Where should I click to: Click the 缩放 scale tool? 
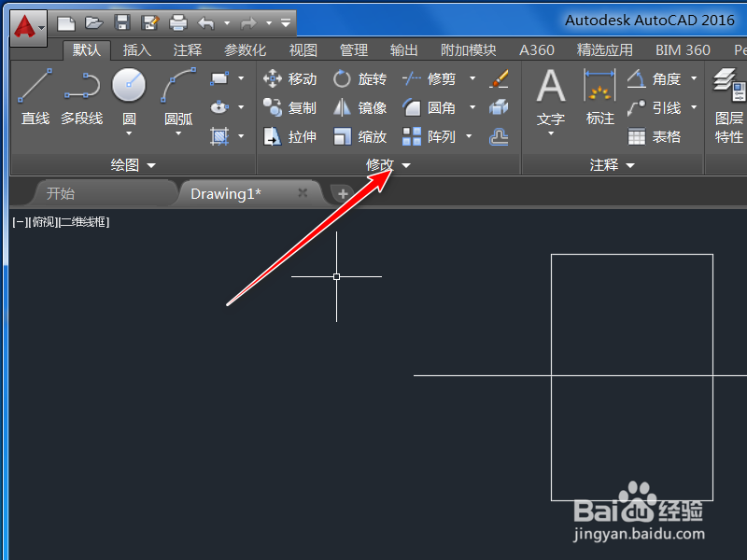(x=359, y=136)
